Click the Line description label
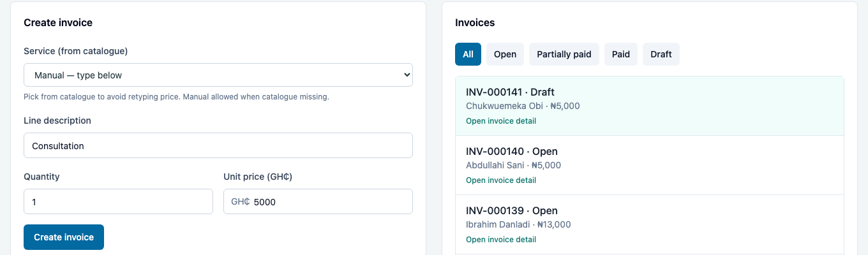 click(57, 120)
